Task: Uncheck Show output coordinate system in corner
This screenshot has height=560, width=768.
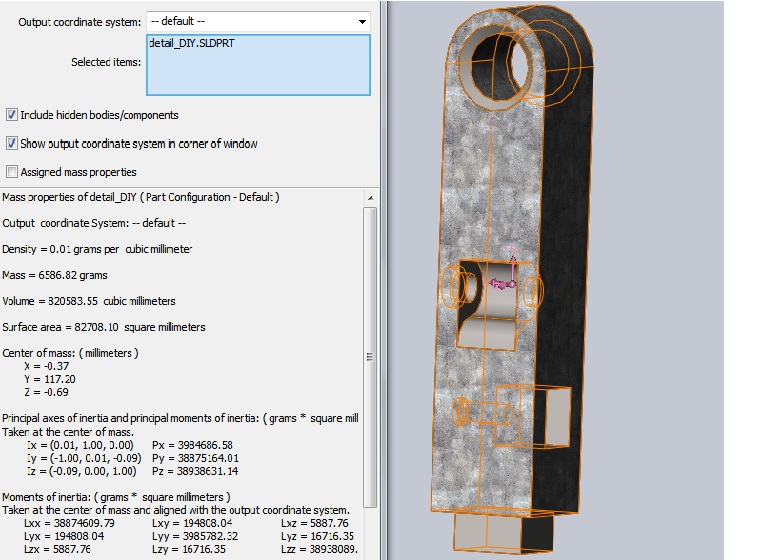Action: (12, 143)
